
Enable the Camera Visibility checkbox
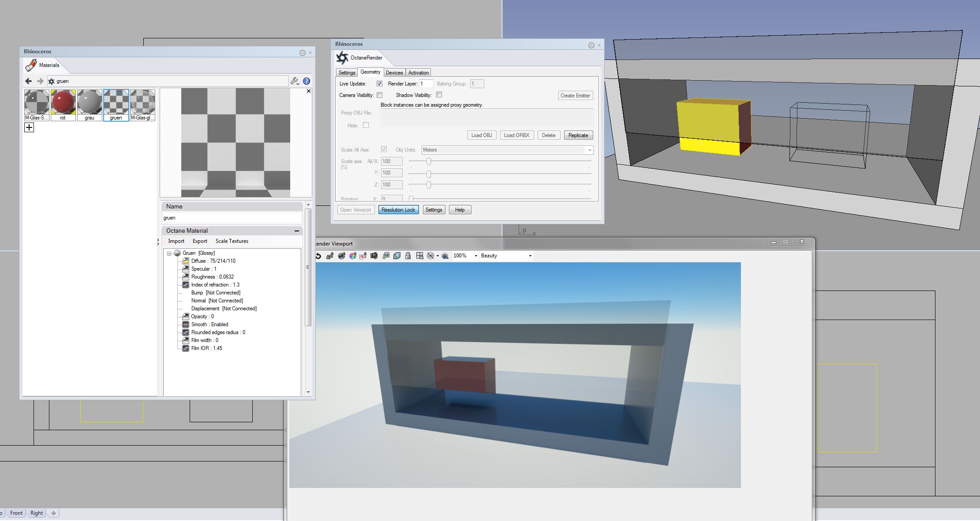[379, 95]
